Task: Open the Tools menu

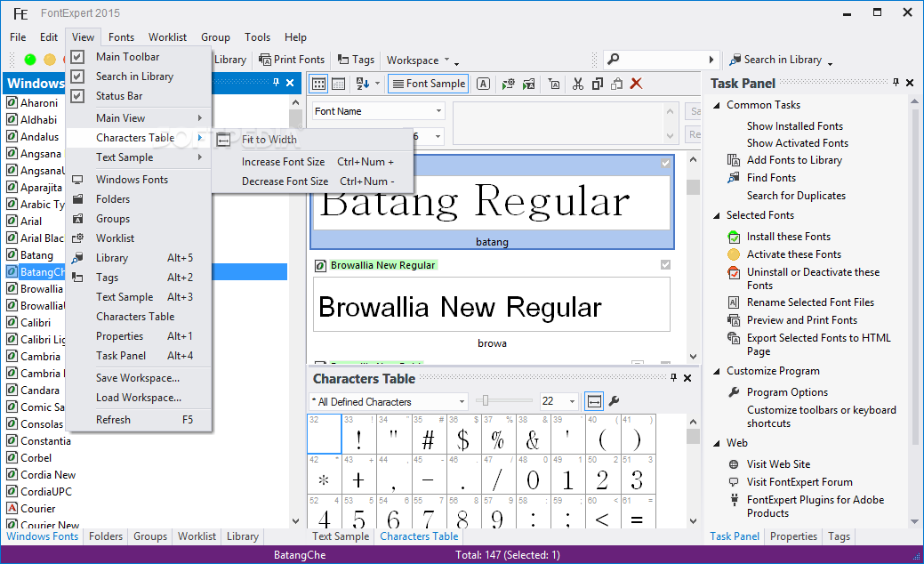Action: click(x=258, y=37)
